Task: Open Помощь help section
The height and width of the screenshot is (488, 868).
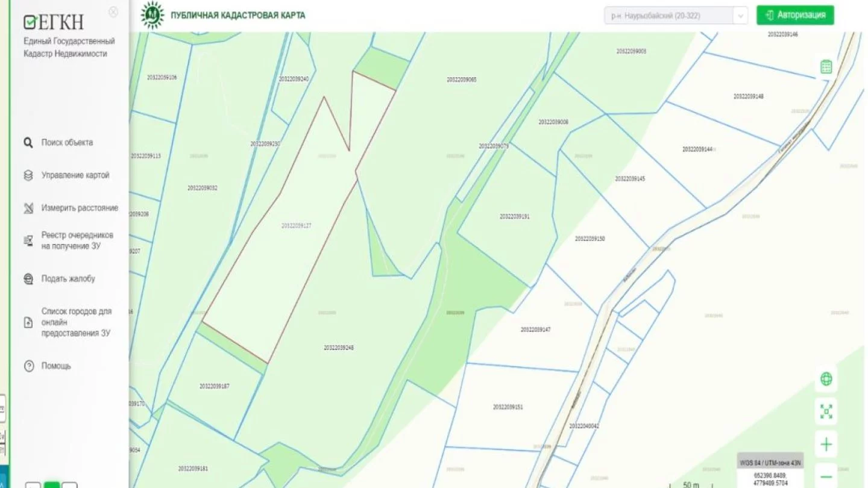Action: (55, 366)
